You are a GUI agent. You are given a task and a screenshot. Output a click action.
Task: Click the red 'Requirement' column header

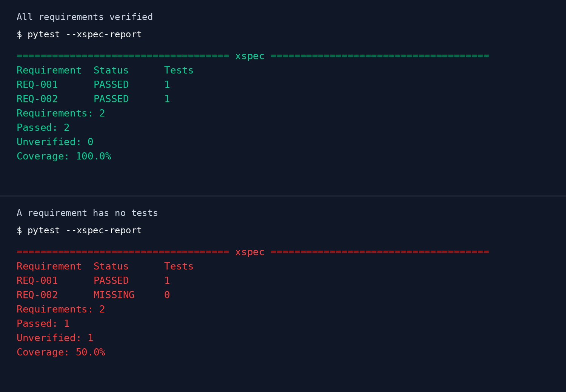pyautogui.click(x=49, y=266)
